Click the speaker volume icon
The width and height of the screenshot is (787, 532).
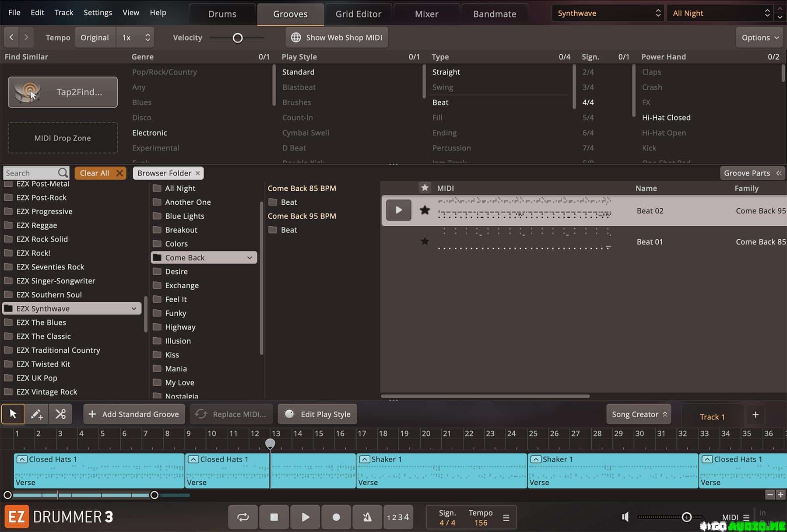[x=625, y=517]
